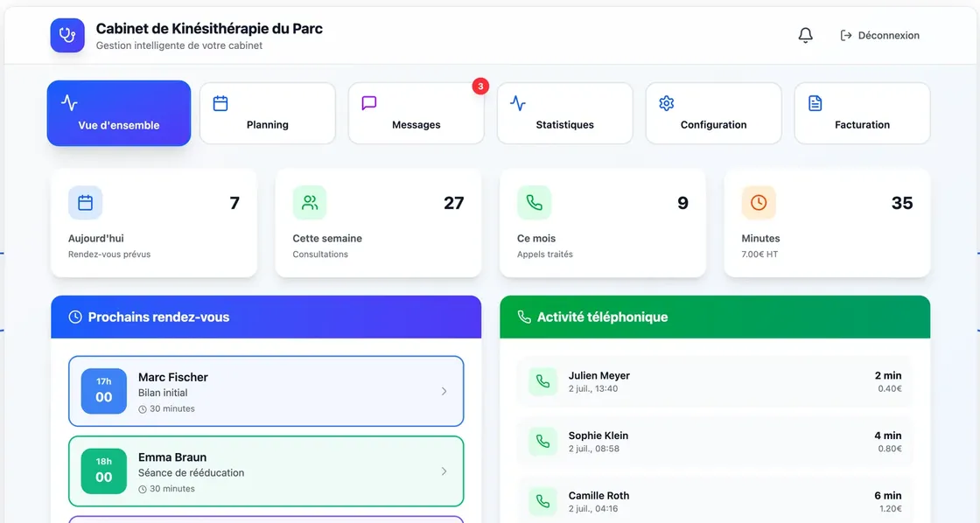Click the 2 min call duration

tap(888, 375)
